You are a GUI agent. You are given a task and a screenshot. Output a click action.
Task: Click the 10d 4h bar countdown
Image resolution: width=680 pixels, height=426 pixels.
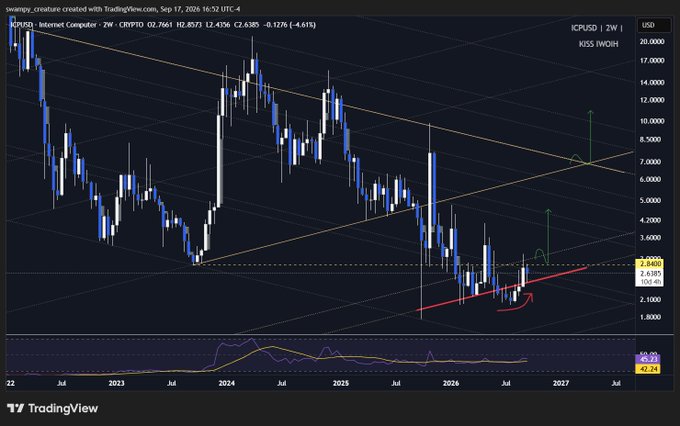click(x=649, y=282)
